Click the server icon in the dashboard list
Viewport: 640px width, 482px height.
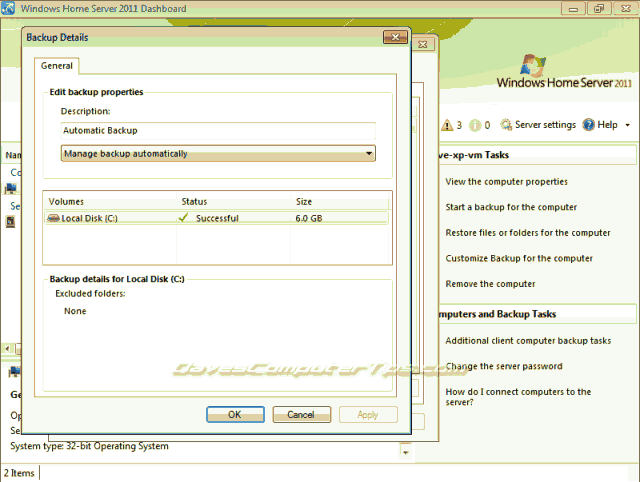point(10,222)
